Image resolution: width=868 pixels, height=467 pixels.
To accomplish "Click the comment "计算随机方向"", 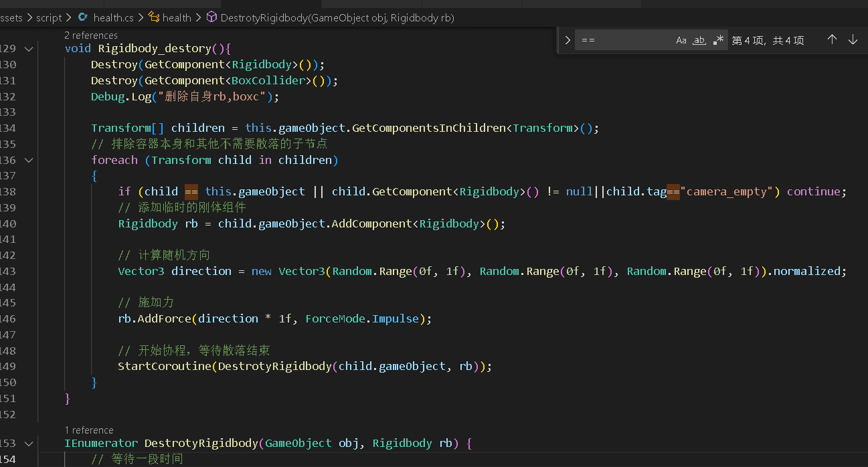I will point(164,255).
